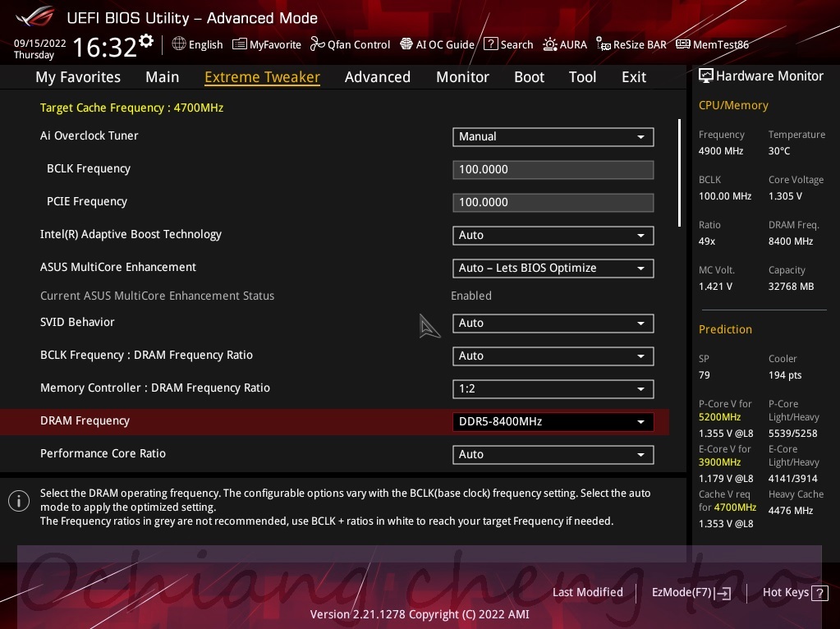Viewport: 840px width, 629px height.
Task: Click the settings list vertical scrollbar
Action: 679,172
